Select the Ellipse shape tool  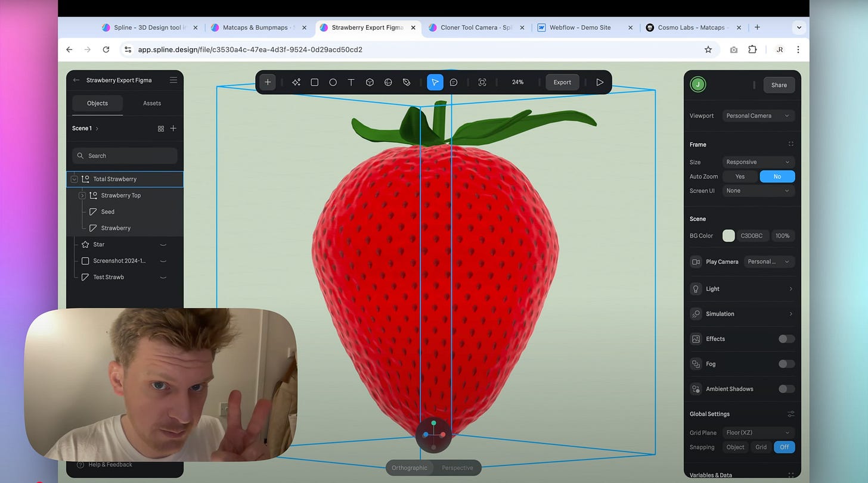[x=333, y=82]
